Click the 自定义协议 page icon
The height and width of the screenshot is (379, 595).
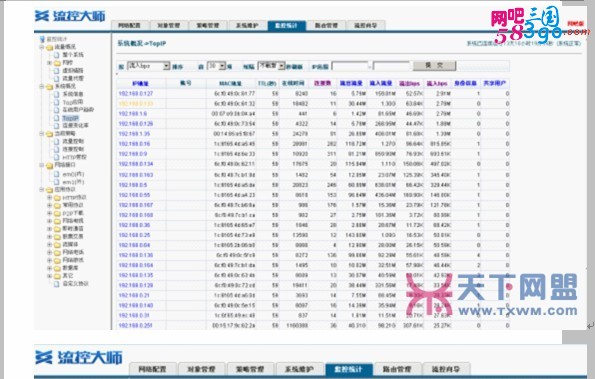coord(57,283)
